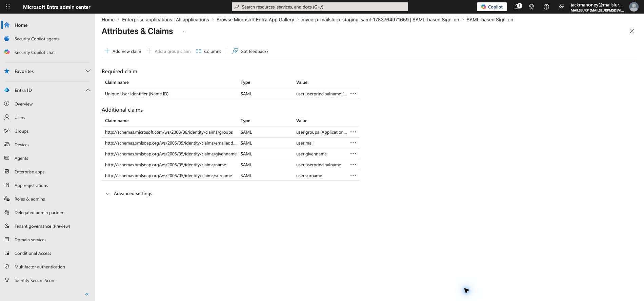Open the notifications bell icon
The height and width of the screenshot is (301, 644).
pyautogui.click(x=517, y=7)
